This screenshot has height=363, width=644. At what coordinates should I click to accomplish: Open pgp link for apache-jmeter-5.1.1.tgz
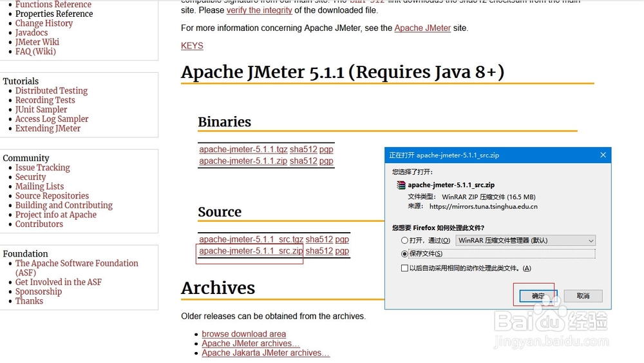(326, 149)
